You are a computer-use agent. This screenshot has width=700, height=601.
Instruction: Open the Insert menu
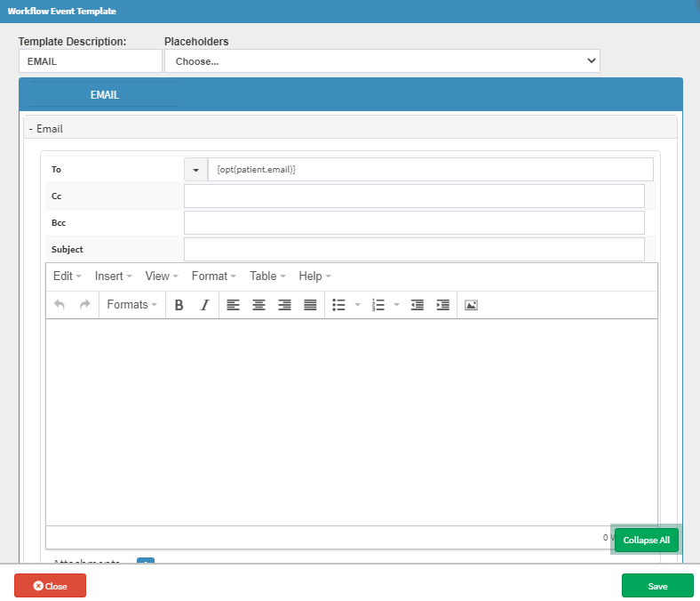tap(114, 276)
